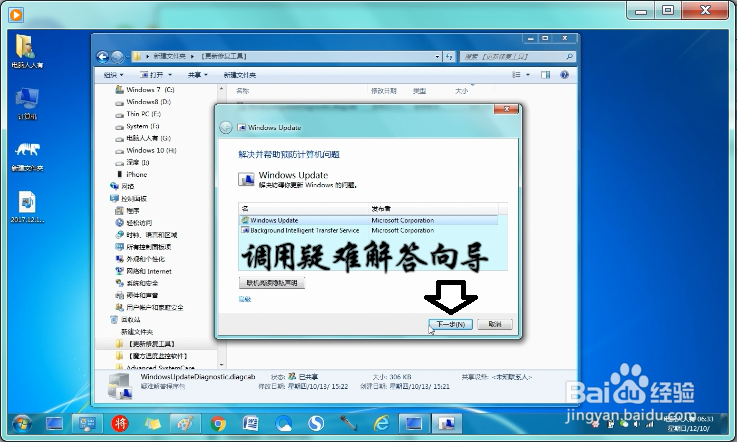The image size is (737, 442).
Task: Click the 下一步(N) Next button
Action: [x=450, y=324]
